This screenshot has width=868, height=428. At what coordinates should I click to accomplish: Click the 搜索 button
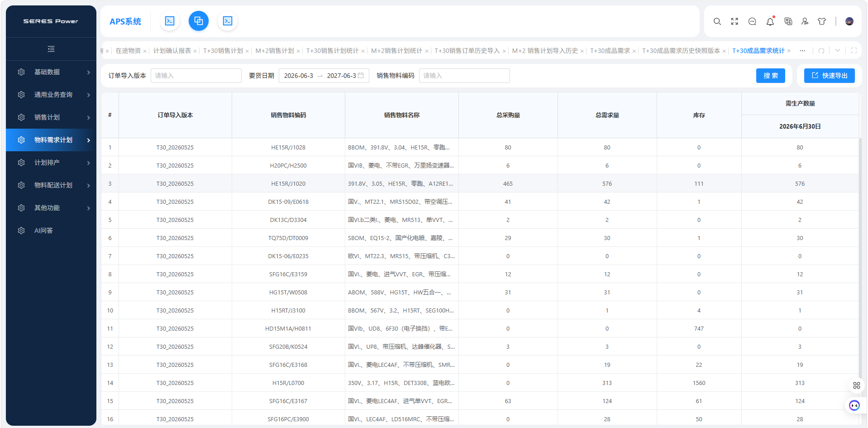click(771, 76)
